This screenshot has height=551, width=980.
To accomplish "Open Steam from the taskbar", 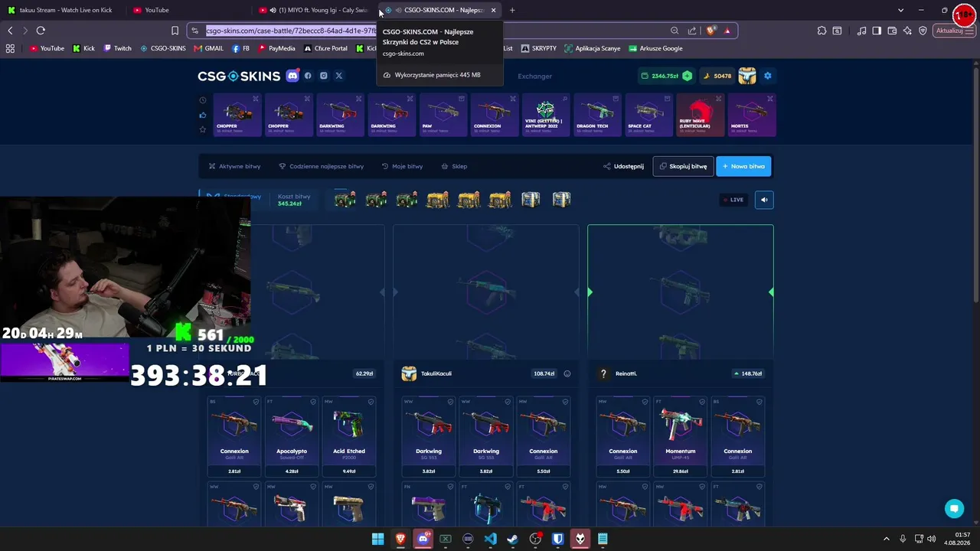I will point(513,539).
